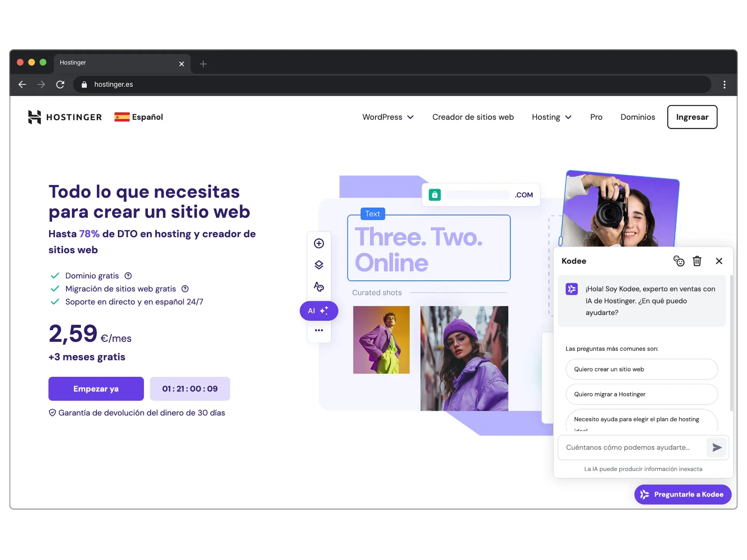
Task: Click the purple beanie woman thumbnail
Action: 464,359
